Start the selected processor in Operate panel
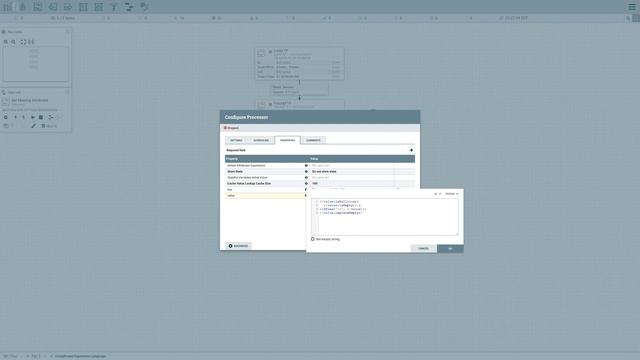This screenshot has width=640, height=360. tap(33, 117)
